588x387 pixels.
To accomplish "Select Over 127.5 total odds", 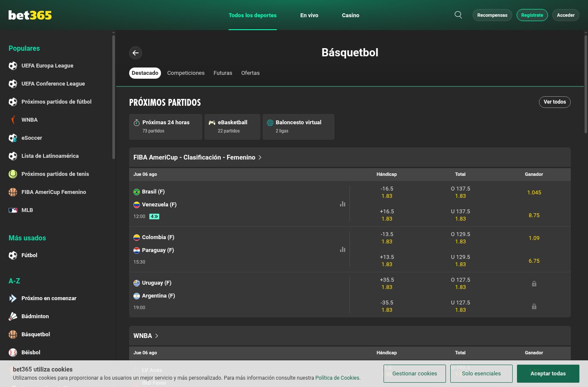I will coord(461,283).
